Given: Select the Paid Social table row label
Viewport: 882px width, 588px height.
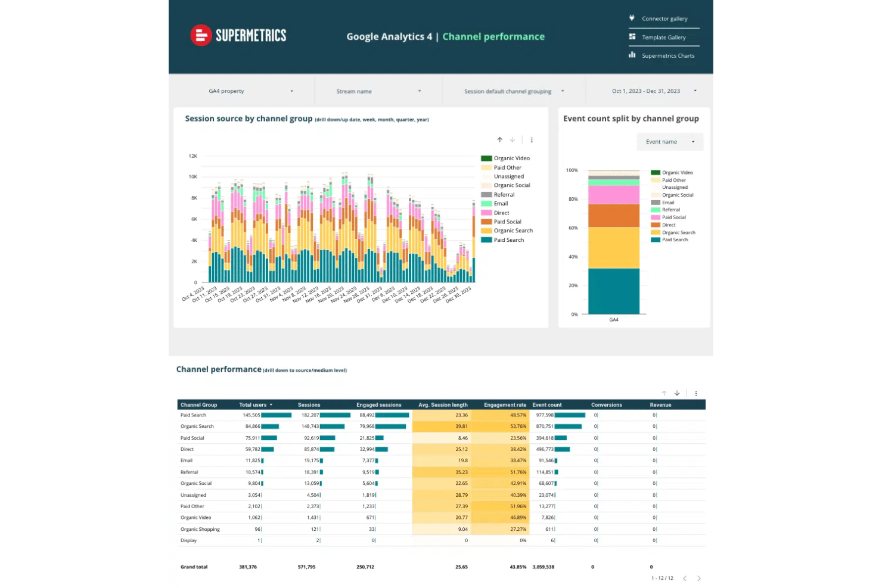Looking at the screenshot, I should pyautogui.click(x=192, y=438).
